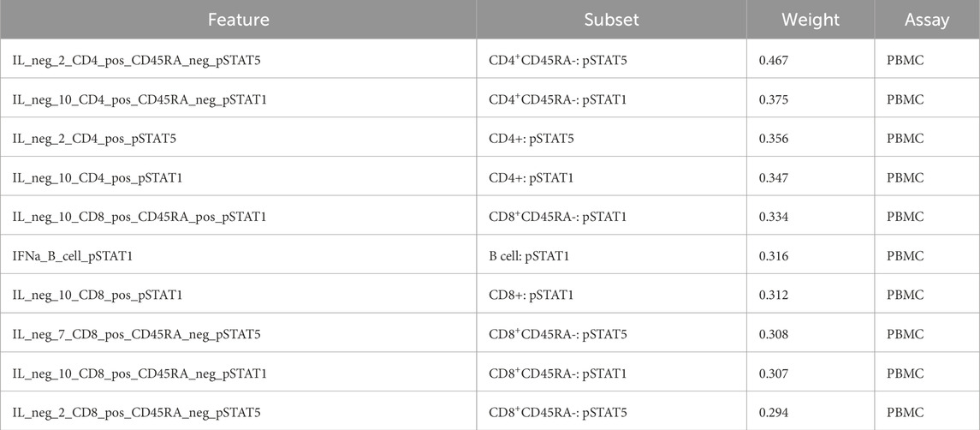Click the Feature column header
This screenshot has height=430, width=980.
tap(238, 20)
